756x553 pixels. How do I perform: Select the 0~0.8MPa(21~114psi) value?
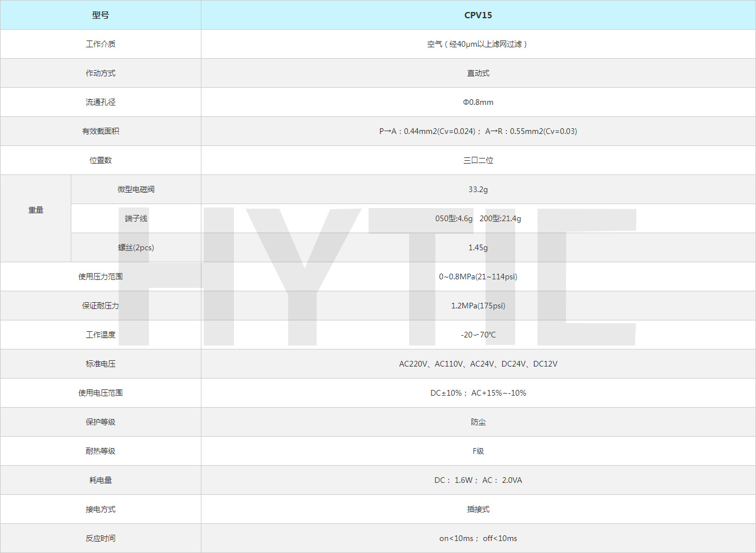click(478, 276)
